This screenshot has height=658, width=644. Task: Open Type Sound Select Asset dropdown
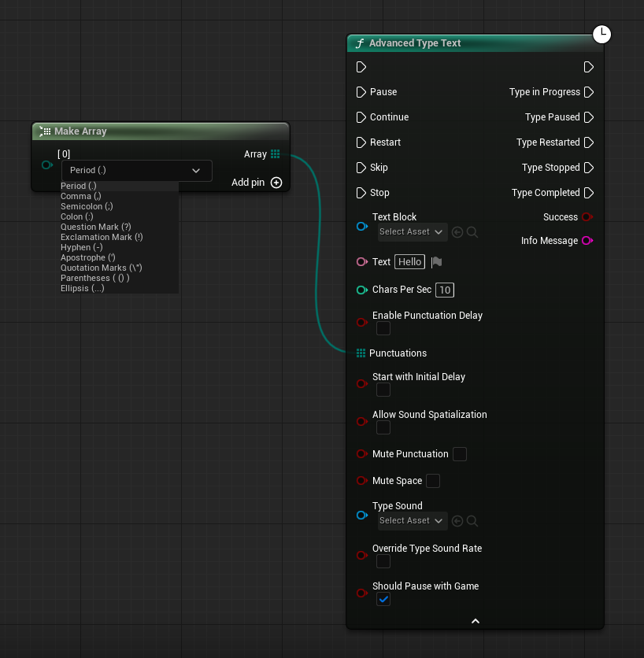[x=413, y=521]
